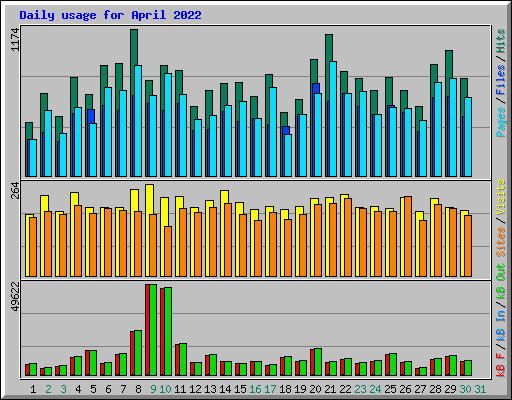Click the cyan "Pages" legend label
Screen dimensions: 512x400
501,122
